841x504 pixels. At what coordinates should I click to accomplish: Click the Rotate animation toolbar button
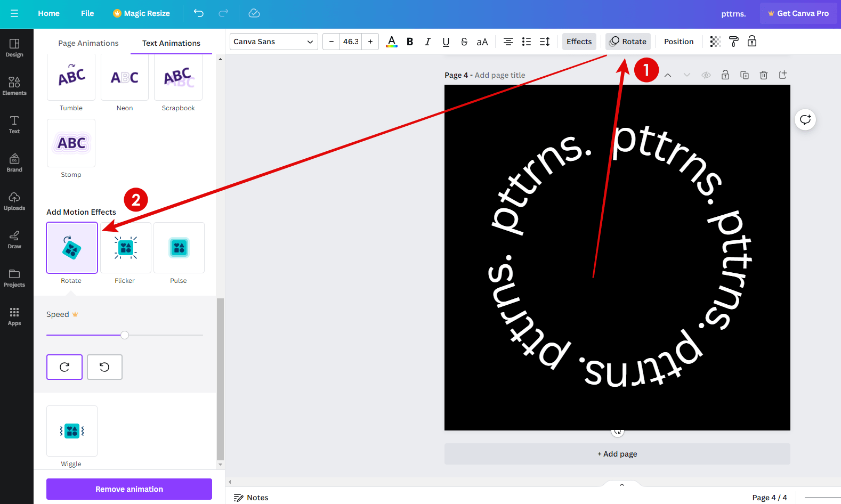[628, 42]
